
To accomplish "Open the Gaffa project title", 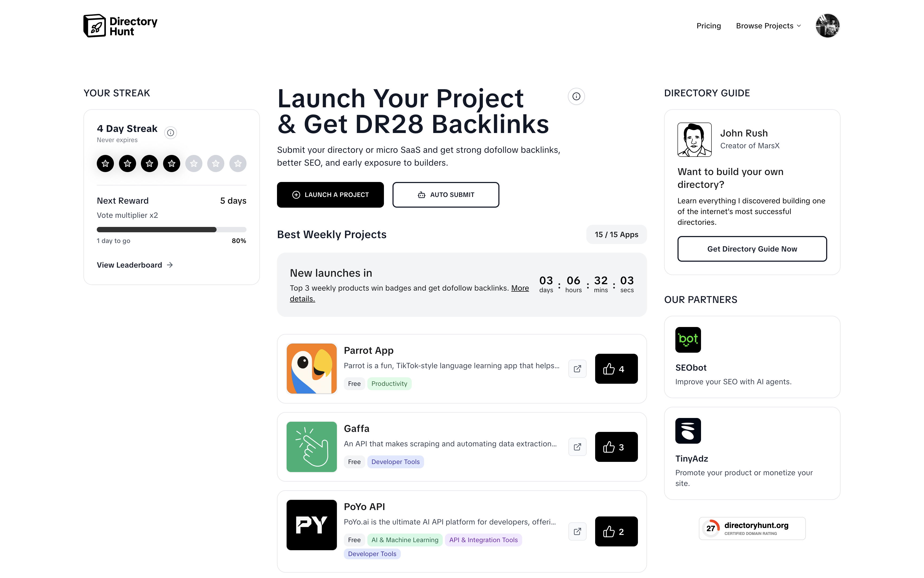I will click(356, 428).
